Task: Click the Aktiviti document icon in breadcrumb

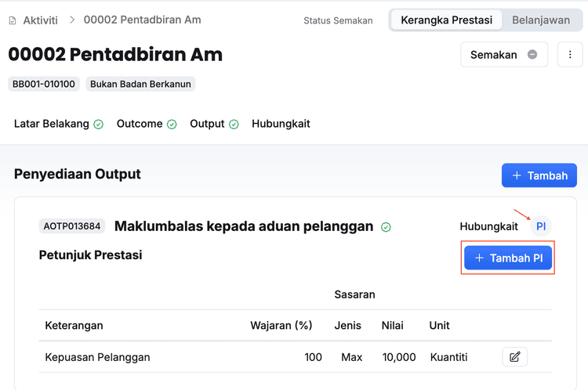Action: [13, 20]
